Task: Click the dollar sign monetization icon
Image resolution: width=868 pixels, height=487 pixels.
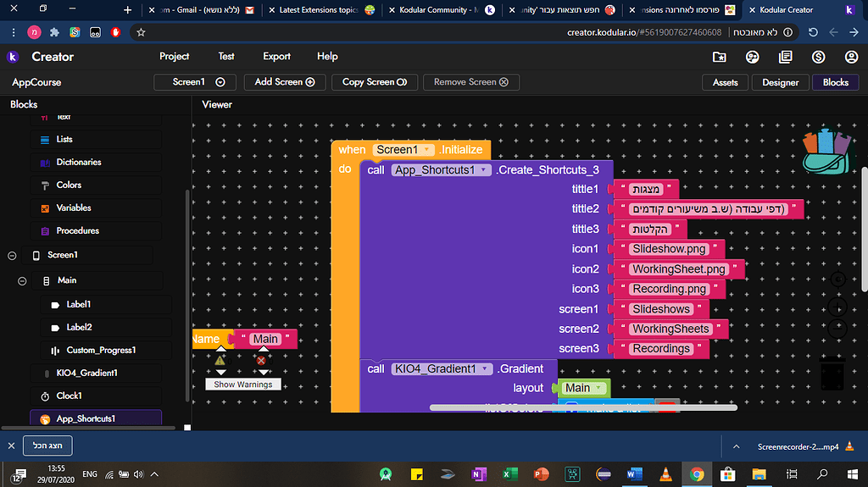Action: [818, 57]
